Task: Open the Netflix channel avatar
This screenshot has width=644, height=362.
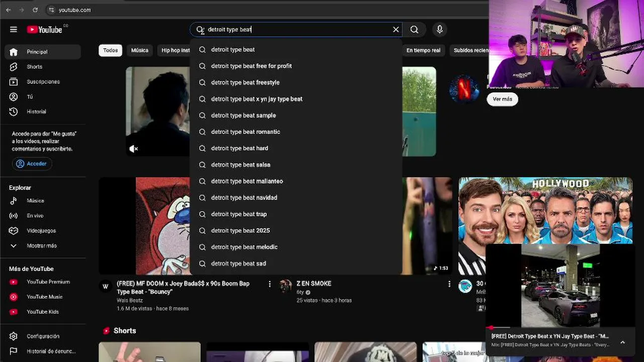Action: 464,89
